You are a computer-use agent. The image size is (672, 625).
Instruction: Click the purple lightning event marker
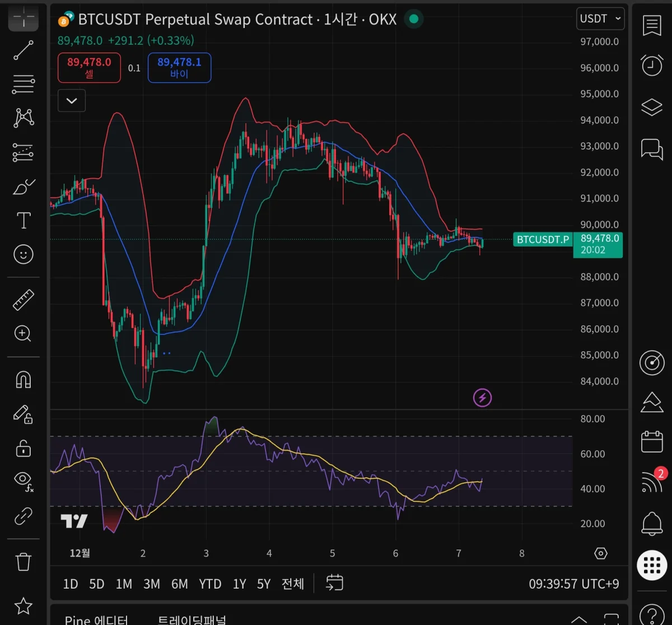(x=483, y=398)
